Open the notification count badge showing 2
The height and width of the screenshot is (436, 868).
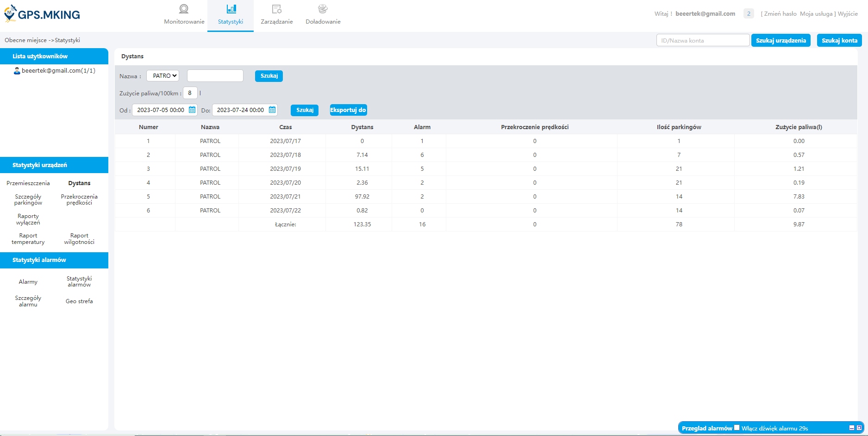tap(749, 14)
